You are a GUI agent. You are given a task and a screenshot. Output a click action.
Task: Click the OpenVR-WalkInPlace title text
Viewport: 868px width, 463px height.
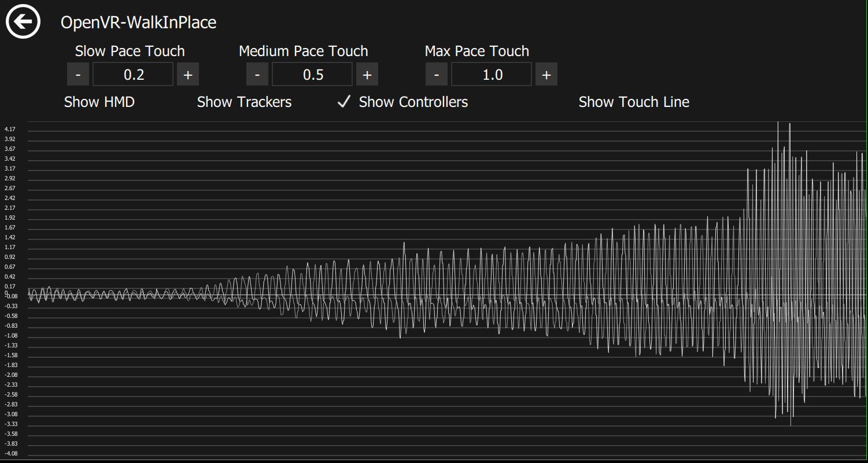point(139,23)
